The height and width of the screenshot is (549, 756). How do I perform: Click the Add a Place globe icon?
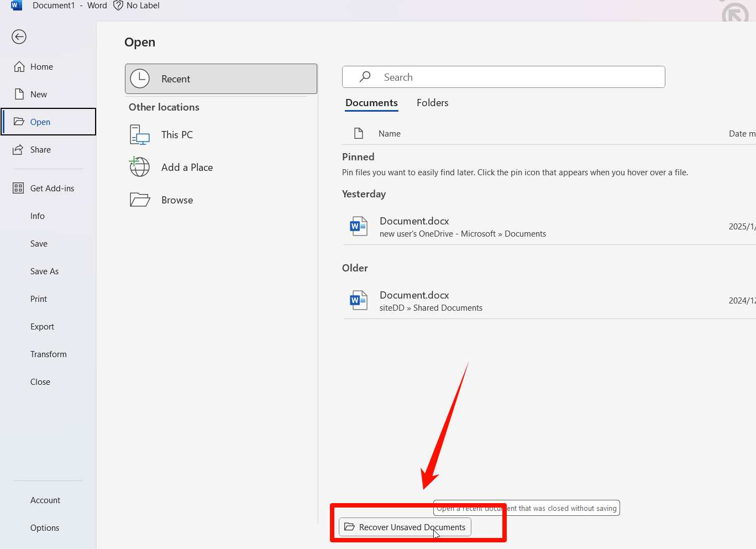[x=139, y=167]
